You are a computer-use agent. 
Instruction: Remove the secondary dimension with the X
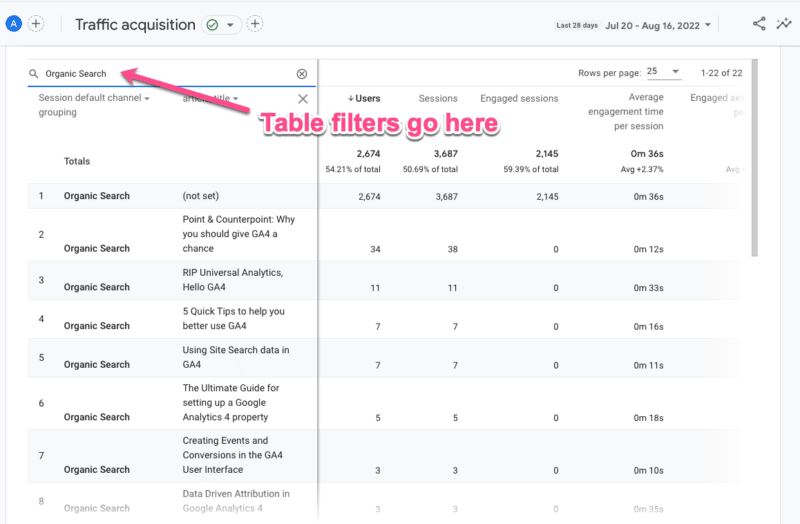click(x=303, y=99)
